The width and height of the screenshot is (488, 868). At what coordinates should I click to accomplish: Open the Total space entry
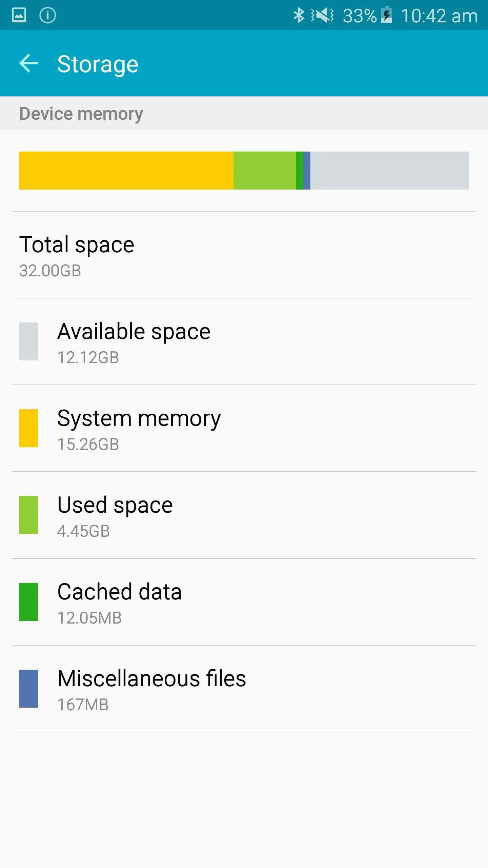point(244,255)
